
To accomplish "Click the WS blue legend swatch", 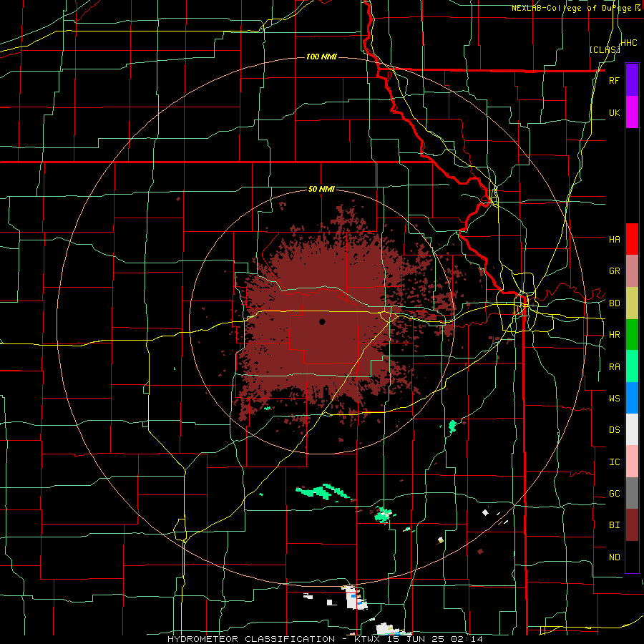I will coord(632,398).
